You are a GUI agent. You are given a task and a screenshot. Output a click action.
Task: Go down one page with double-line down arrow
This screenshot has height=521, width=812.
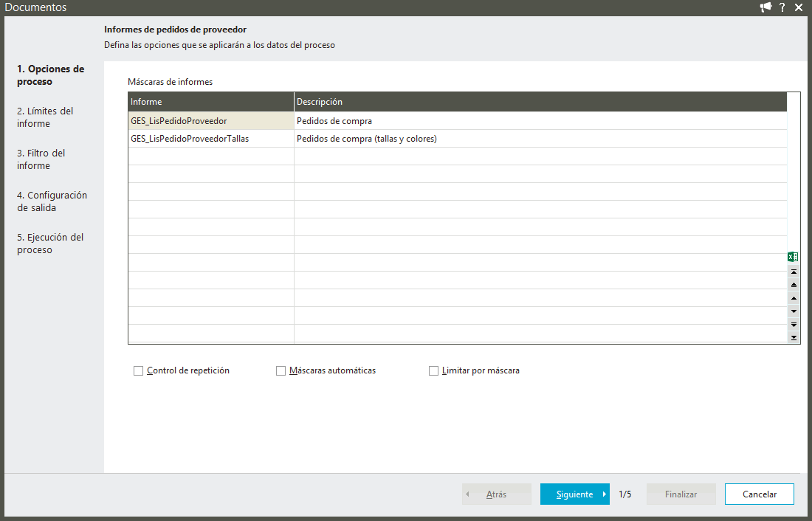click(794, 325)
